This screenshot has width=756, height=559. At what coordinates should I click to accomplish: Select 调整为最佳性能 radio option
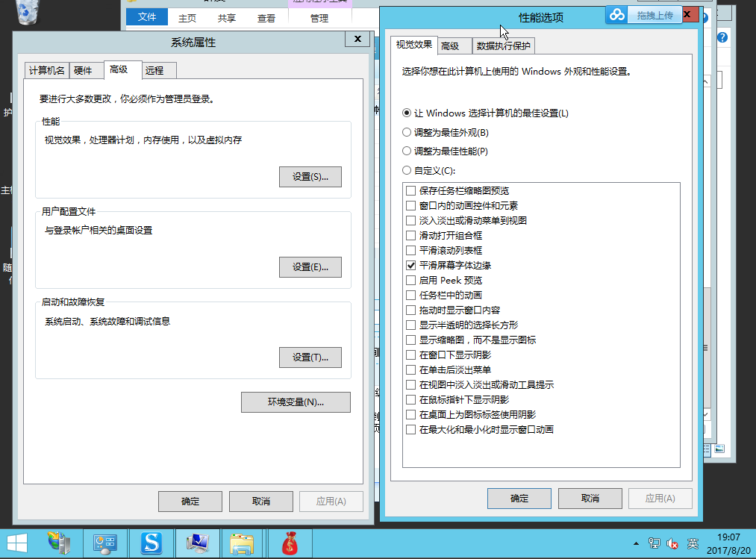[x=407, y=152]
